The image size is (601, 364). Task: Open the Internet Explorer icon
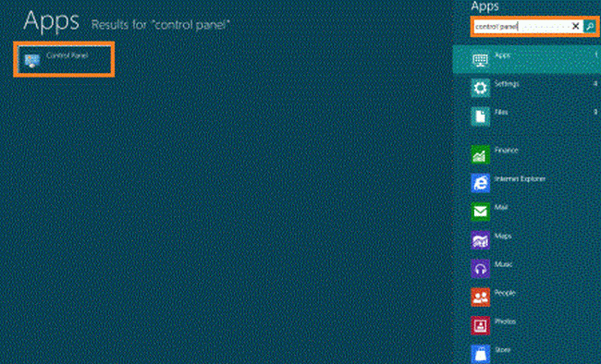[x=480, y=183]
